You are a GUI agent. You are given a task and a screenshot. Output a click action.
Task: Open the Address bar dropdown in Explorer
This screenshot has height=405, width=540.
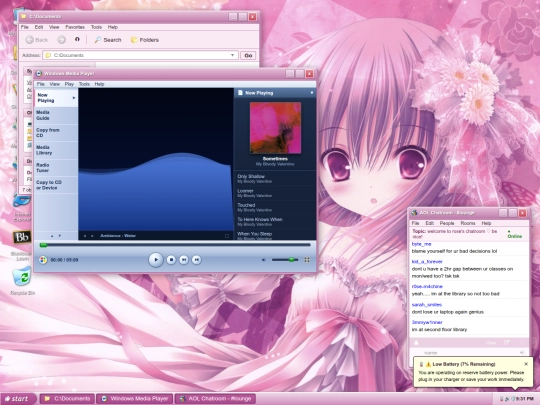(x=232, y=55)
